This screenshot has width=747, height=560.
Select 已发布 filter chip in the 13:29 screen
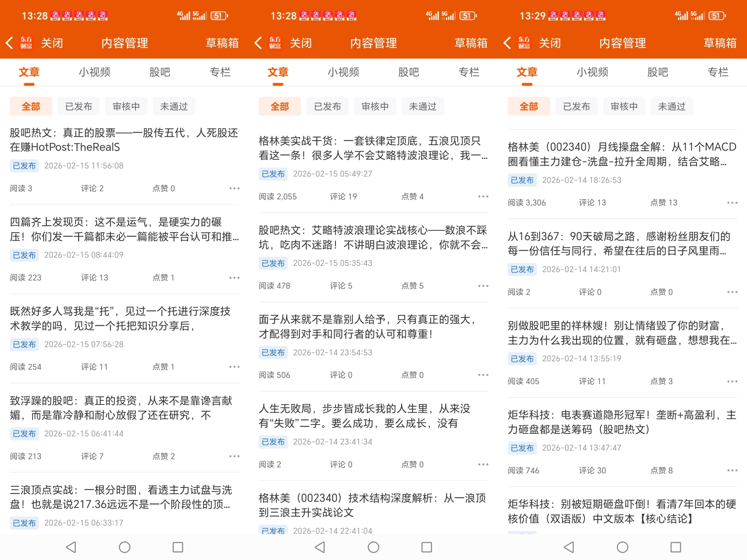coord(576,106)
